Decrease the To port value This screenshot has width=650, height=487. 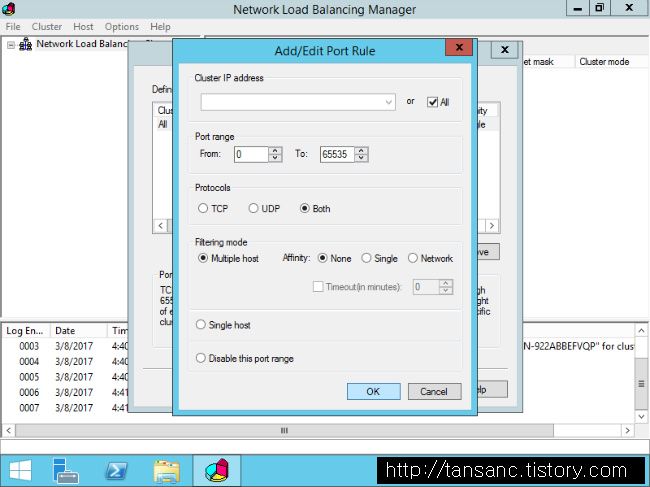[361, 158]
